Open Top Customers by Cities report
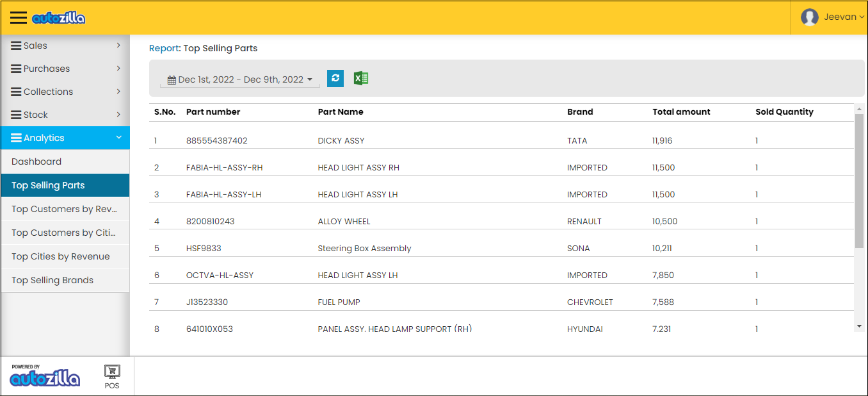Image resolution: width=868 pixels, height=396 pixels. coord(65,233)
